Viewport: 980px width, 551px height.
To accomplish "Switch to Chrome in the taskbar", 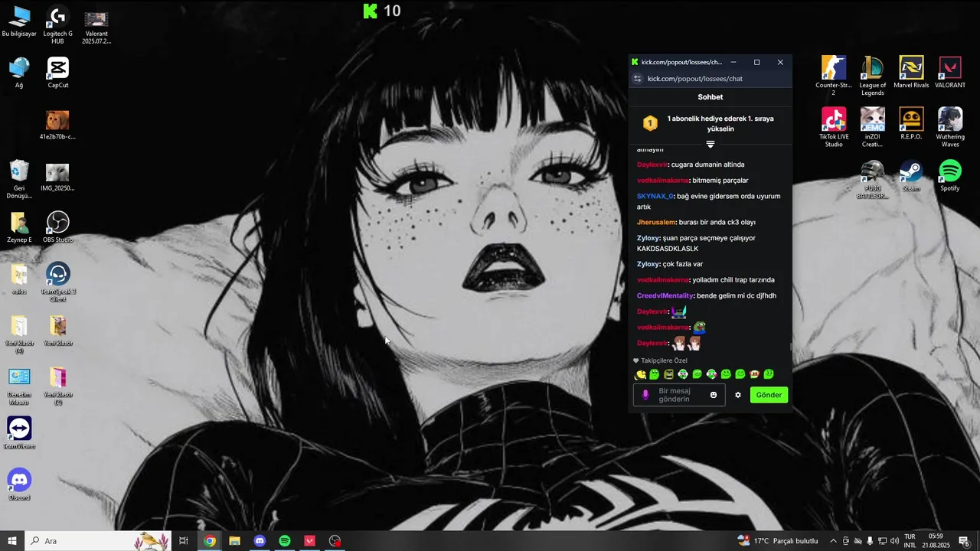I will [209, 541].
